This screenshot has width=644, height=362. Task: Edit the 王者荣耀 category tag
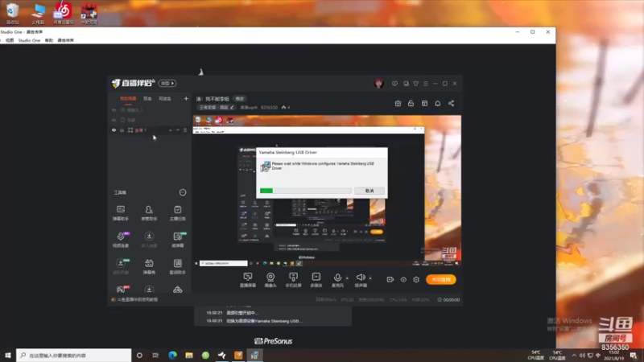click(217, 108)
